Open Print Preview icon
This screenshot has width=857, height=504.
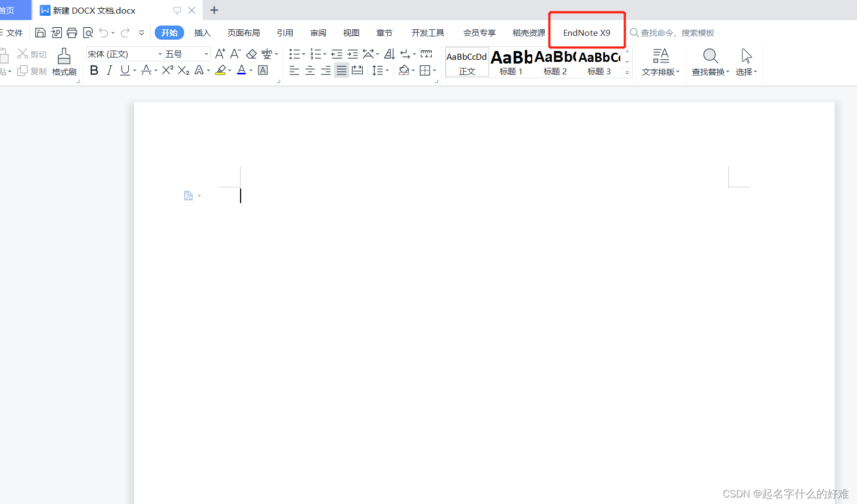click(88, 33)
